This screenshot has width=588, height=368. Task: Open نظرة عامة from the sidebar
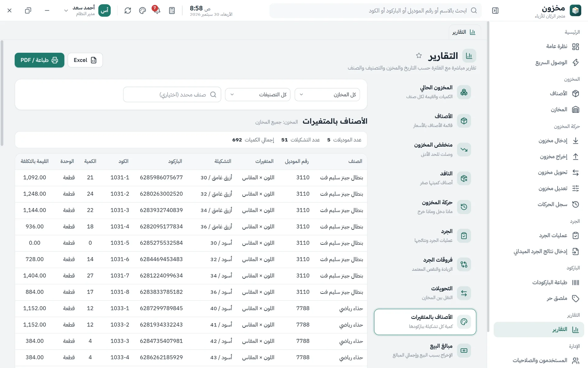point(539,46)
